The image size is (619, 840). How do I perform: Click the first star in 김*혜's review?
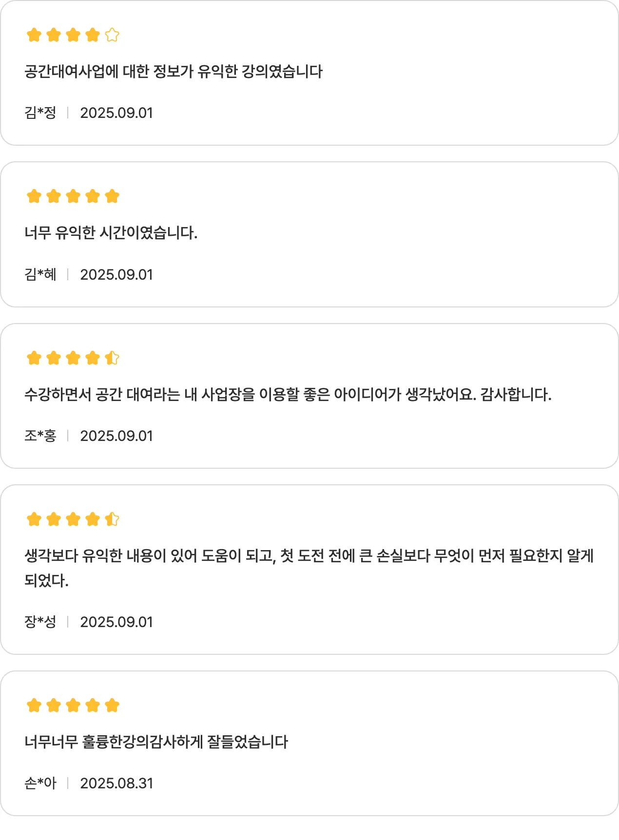tap(34, 196)
